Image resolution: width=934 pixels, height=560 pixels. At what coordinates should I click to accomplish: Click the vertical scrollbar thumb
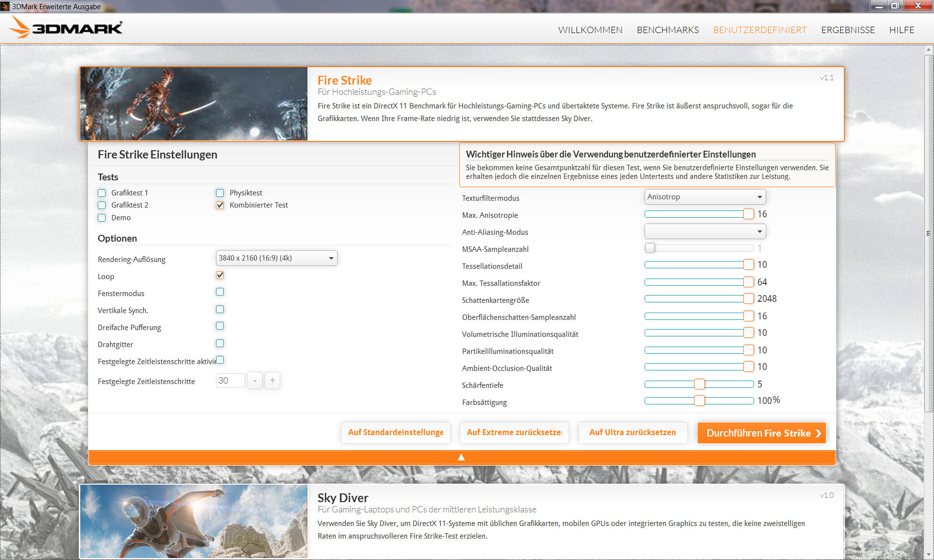point(929,233)
